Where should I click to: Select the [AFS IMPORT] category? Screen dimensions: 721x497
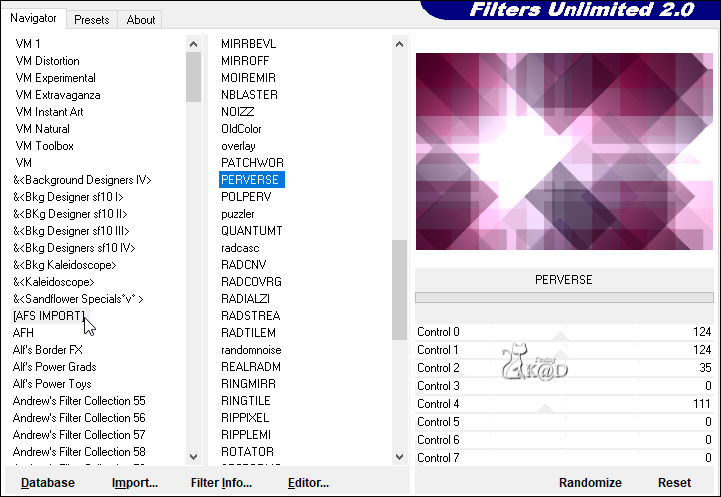pos(49,316)
